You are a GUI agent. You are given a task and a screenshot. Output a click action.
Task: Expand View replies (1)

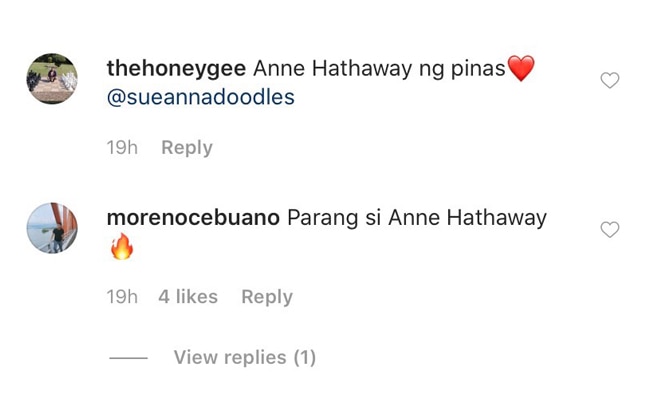245,357
